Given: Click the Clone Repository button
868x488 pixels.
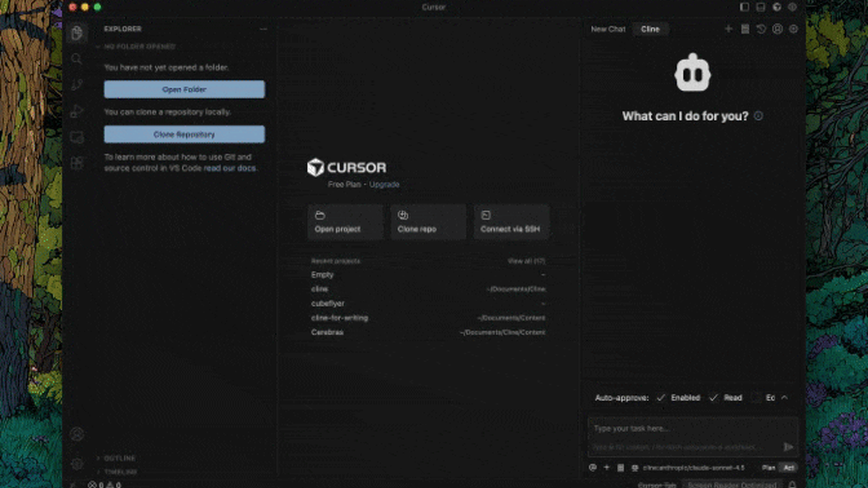Looking at the screenshot, I should pos(184,135).
